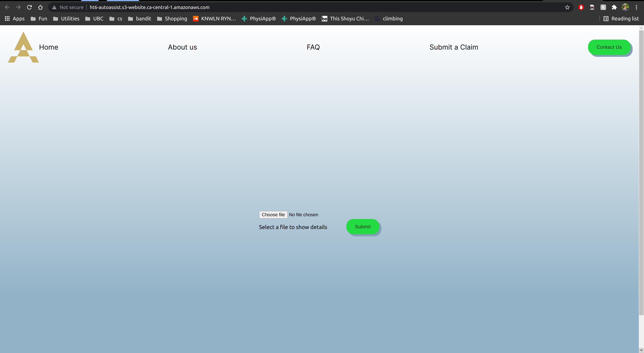Reload the page with refresh icon
The height and width of the screenshot is (353, 644).
[29, 7]
